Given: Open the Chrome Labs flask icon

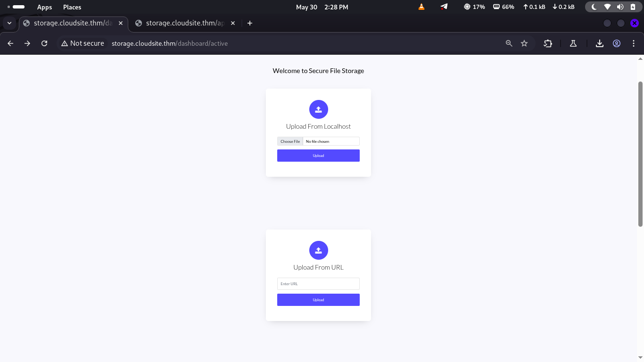Looking at the screenshot, I should point(573,43).
